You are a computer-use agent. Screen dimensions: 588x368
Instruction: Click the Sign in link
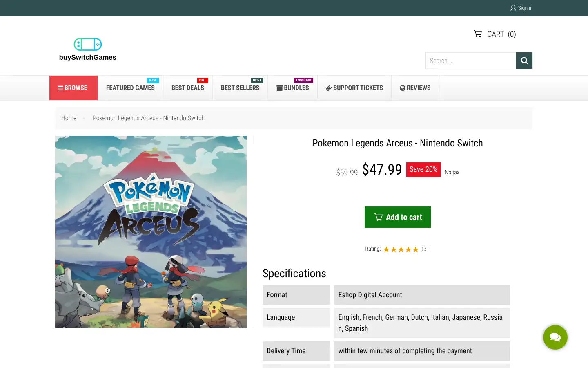521,8
